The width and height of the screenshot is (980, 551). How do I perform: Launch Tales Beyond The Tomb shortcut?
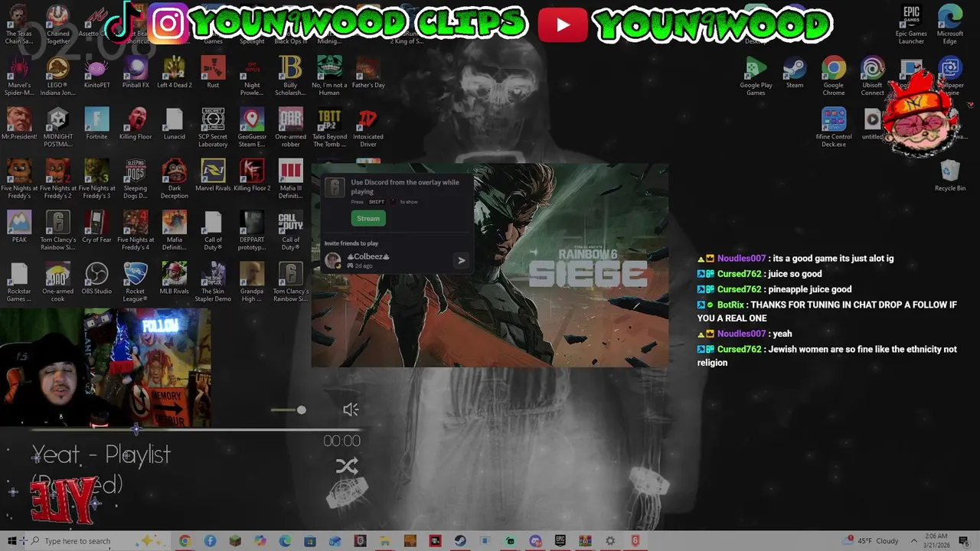pos(329,128)
